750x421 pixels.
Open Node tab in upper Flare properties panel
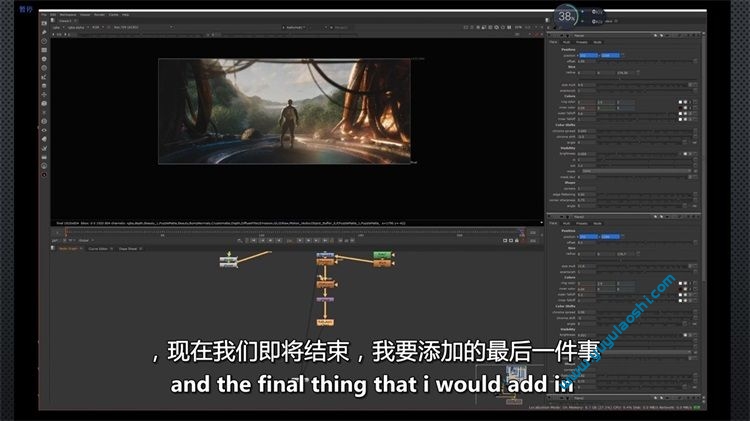pyautogui.click(x=597, y=42)
